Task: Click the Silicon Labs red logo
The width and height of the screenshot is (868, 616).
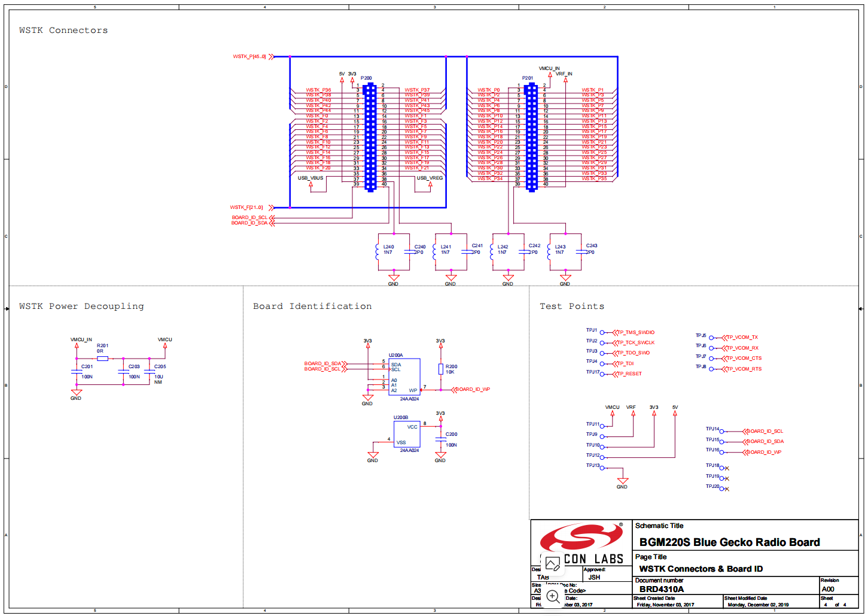Action: pyautogui.click(x=581, y=538)
